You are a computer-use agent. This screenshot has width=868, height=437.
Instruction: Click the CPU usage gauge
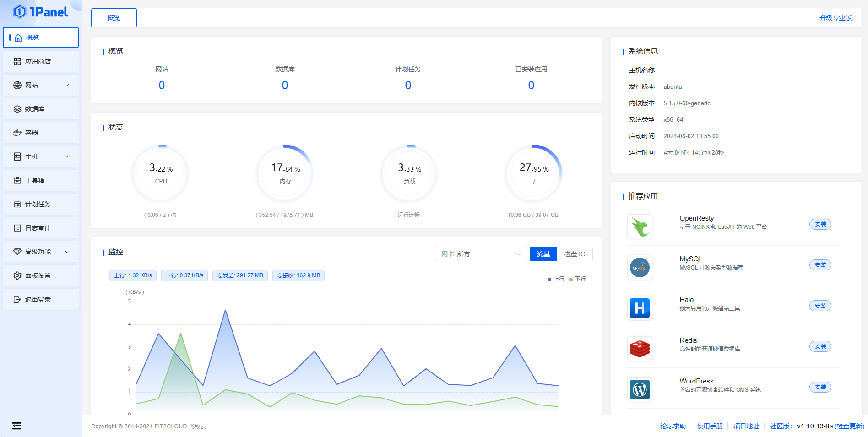point(160,174)
